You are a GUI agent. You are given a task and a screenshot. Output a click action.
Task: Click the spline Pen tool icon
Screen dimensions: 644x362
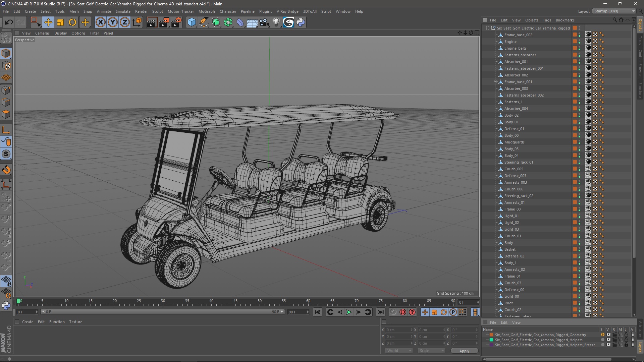204,22
